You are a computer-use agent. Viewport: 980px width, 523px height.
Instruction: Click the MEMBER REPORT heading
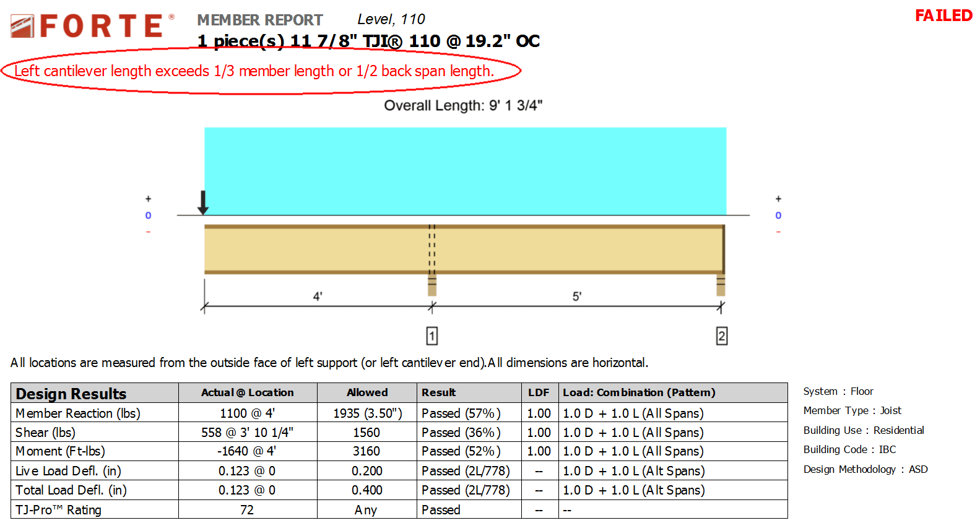260,20
